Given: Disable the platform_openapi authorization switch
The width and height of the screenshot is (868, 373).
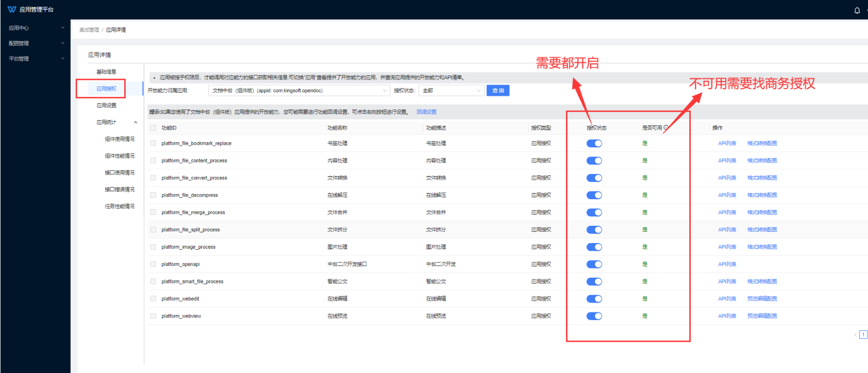Looking at the screenshot, I should pyautogui.click(x=594, y=264).
